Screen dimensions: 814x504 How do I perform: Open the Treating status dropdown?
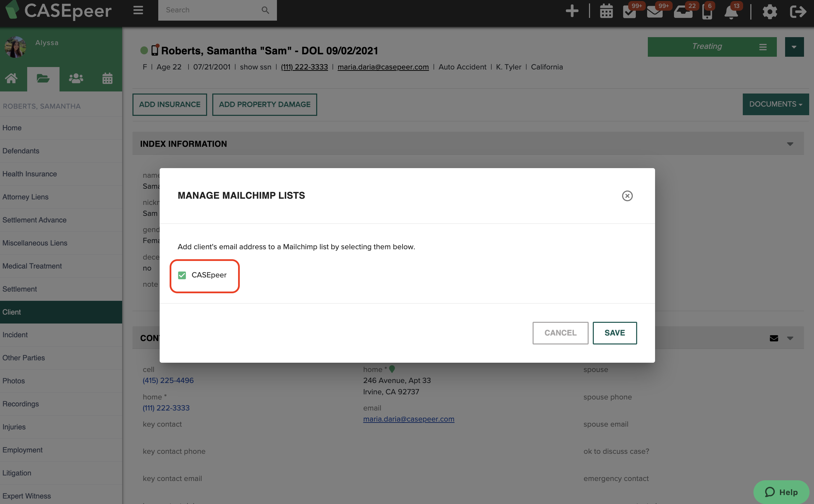[x=712, y=47]
